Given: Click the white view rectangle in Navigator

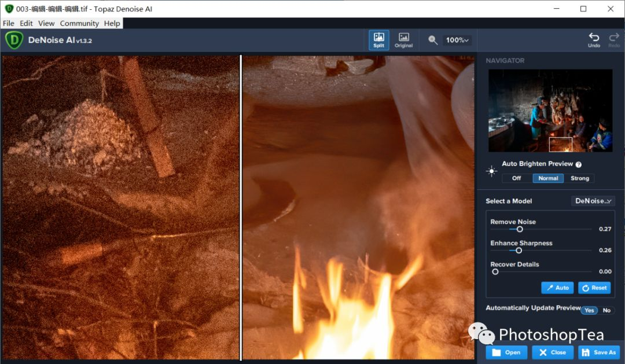Looking at the screenshot, I should tap(560, 144).
